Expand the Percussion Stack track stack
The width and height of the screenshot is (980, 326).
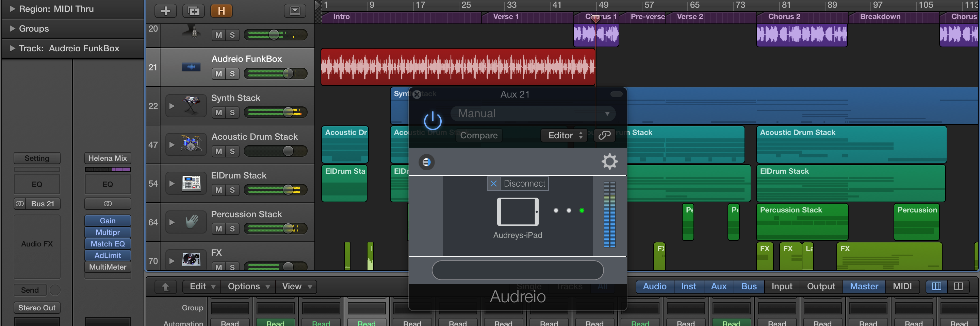click(x=172, y=222)
